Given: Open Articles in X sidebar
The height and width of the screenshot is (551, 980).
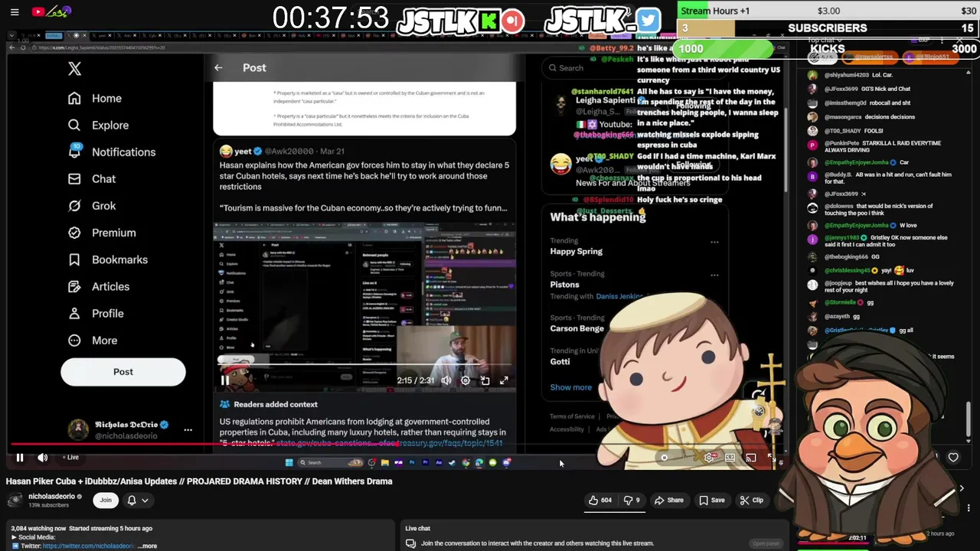Looking at the screenshot, I should (99, 287).
